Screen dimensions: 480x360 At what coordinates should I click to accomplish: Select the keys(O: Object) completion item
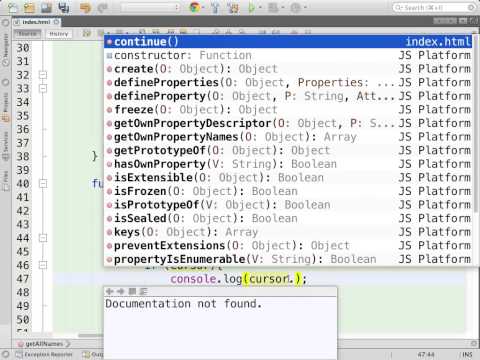(x=288, y=232)
